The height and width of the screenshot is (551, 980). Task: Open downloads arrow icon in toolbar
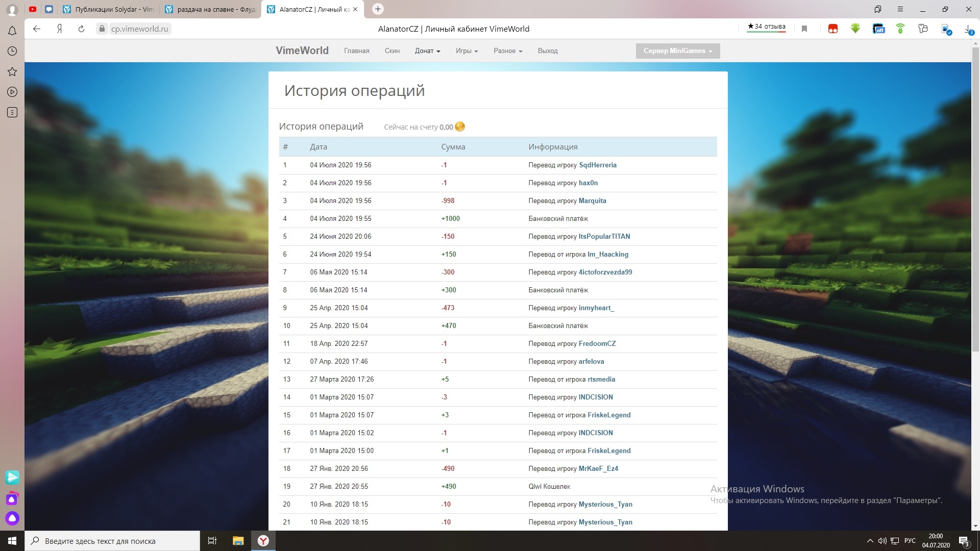pyautogui.click(x=968, y=29)
